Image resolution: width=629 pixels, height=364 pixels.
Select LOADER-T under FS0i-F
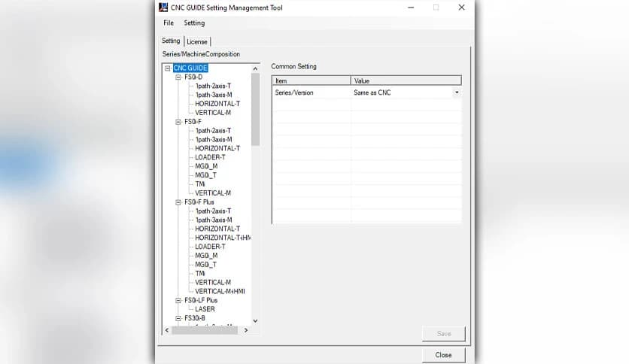[x=210, y=157]
